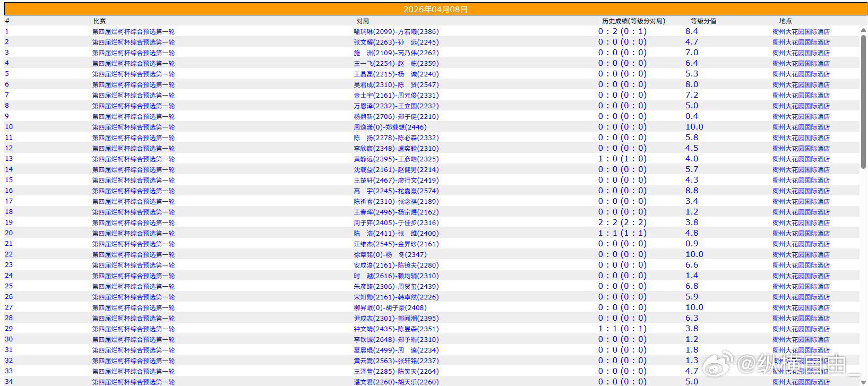Select the game 柳昇岷(0)-胡子豪(2408)
This screenshot has width=868, height=386.
click(390, 308)
